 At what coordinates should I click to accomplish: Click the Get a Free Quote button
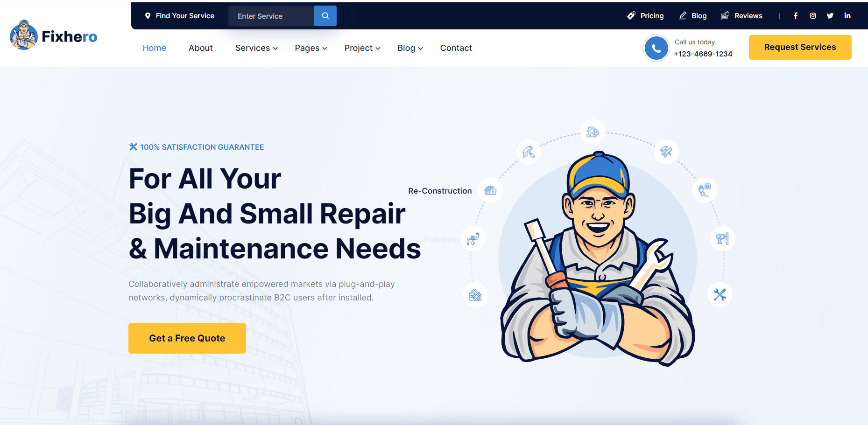point(187,338)
